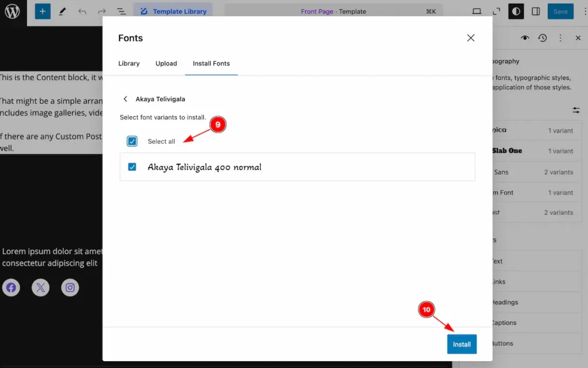Switch to the desktop view preview icon
Screen dimensions: 588x368
(477, 11)
